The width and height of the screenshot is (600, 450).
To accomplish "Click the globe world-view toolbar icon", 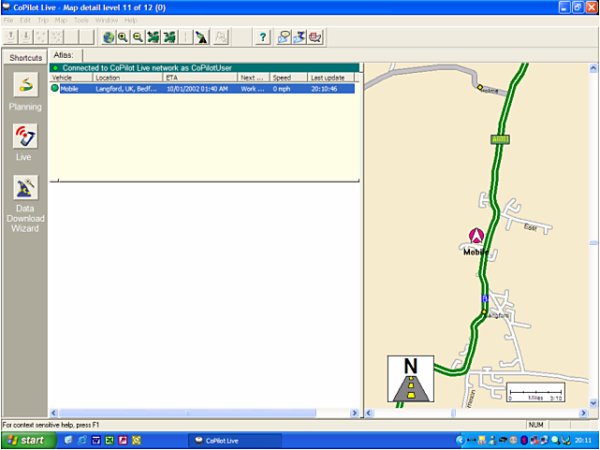I will (109, 37).
